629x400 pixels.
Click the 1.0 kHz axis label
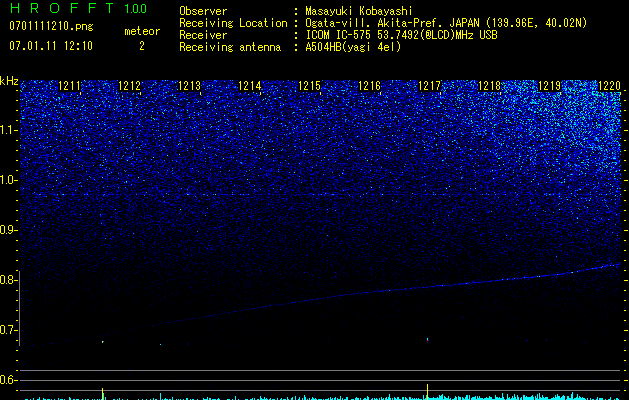(x=9, y=180)
